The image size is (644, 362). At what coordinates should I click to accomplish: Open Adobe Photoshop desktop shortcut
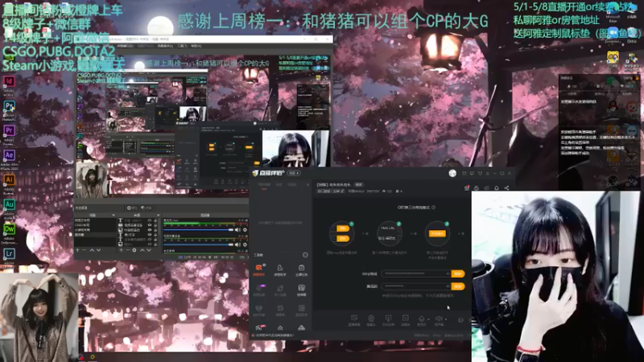(x=9, y=106)
